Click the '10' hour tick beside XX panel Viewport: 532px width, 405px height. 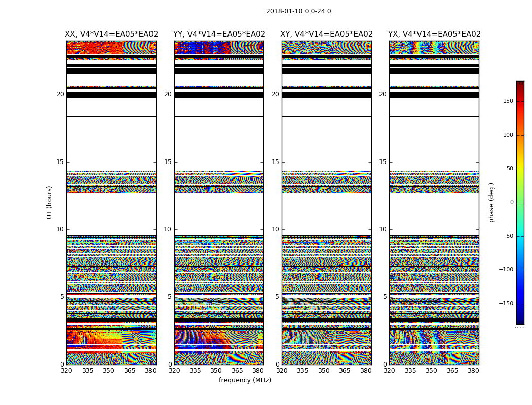point(60,229)
